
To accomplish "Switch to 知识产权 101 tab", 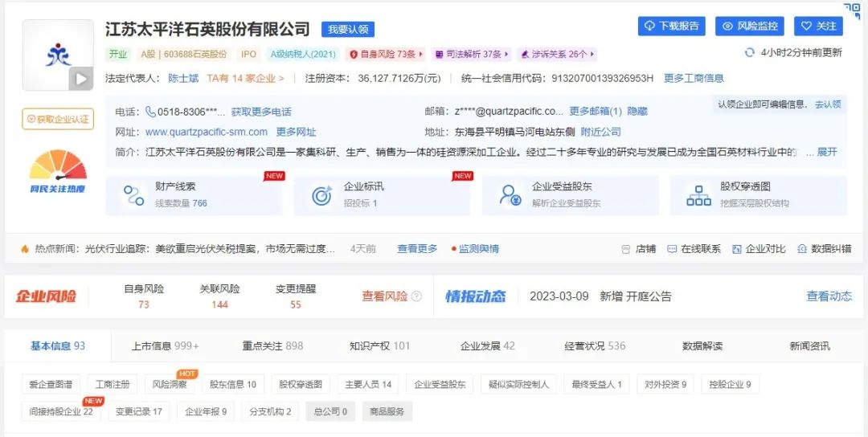I will [379, 345].
